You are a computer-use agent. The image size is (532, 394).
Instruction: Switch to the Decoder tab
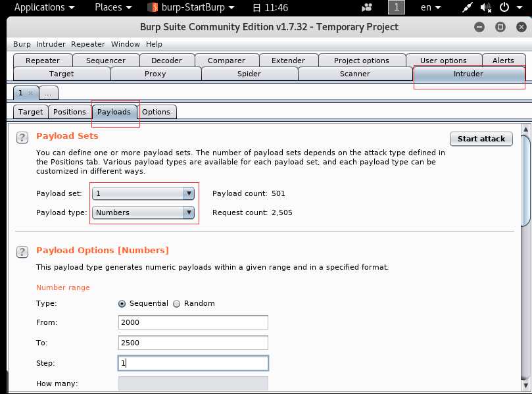[166, 61]
